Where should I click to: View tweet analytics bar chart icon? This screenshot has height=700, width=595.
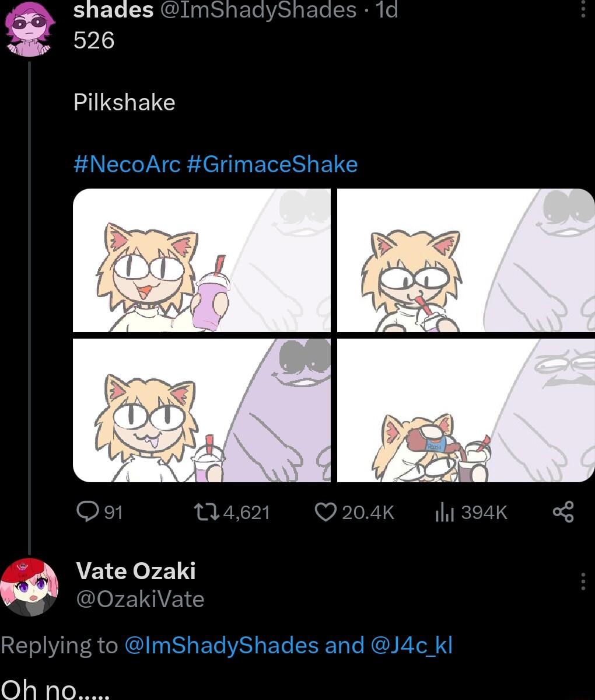pos(444,512)
